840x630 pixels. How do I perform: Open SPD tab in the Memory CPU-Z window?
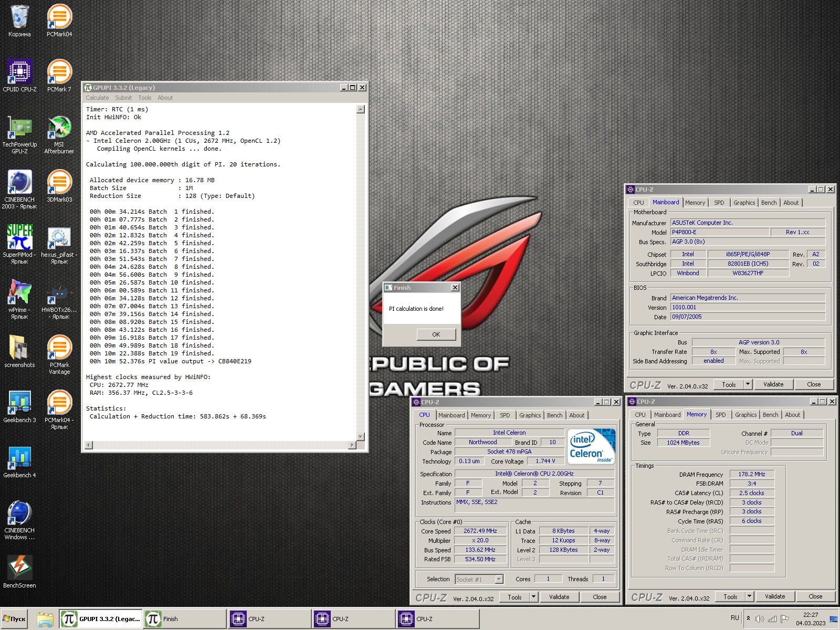click(x=721, y=415)
